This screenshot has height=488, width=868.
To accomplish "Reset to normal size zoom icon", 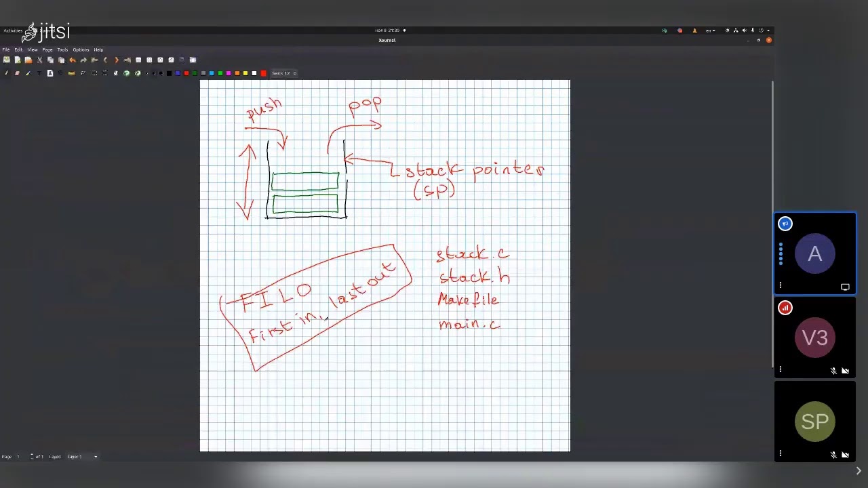I will pos(171,60).
